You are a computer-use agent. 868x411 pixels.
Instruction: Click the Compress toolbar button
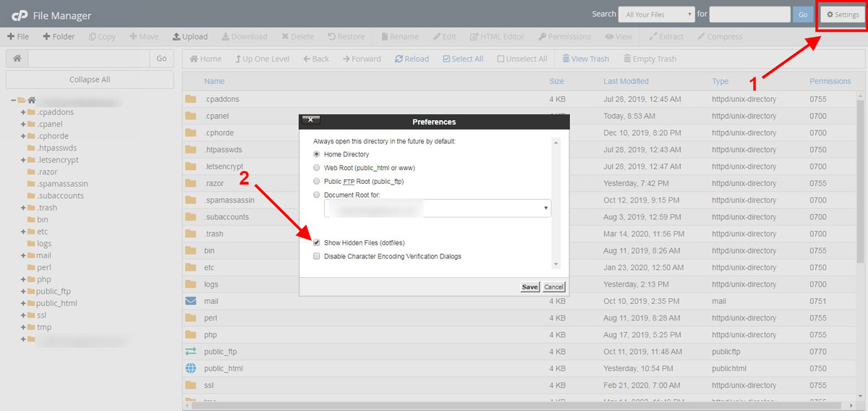(720, 37)
